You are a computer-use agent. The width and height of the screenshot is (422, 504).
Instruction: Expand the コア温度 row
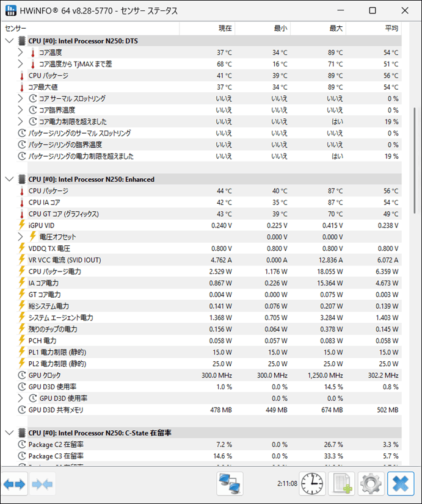click(20, 52)
